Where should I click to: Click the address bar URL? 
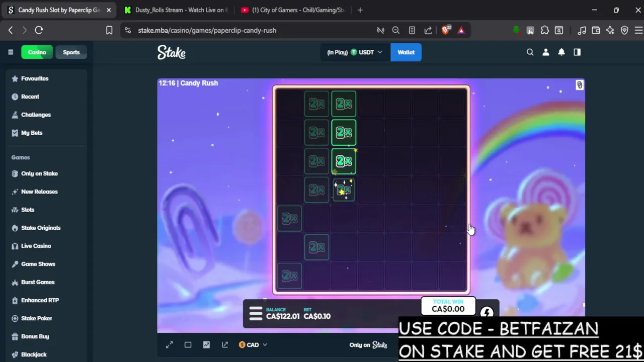click(x=207, y=30)
